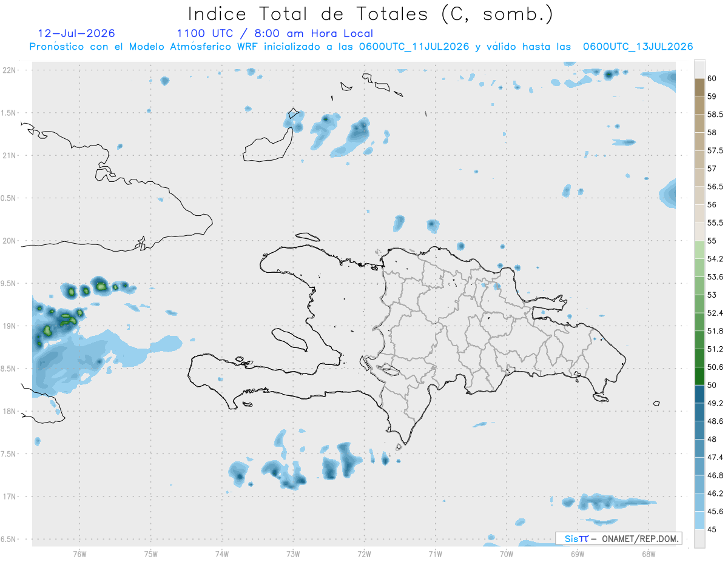Select the '0600UTC_13JUL2026' valid-until time

click(x=638, y=47)
